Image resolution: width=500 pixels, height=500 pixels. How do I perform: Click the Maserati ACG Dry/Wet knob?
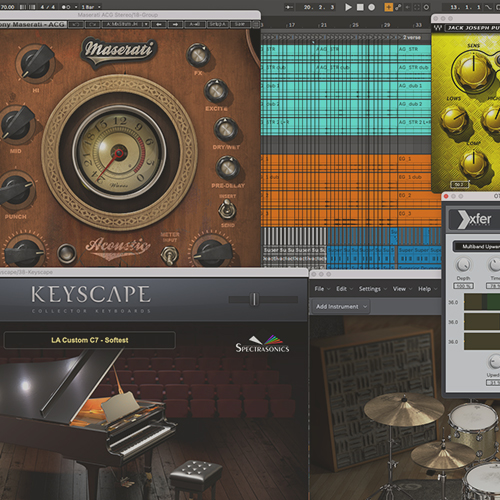(226, 129)
